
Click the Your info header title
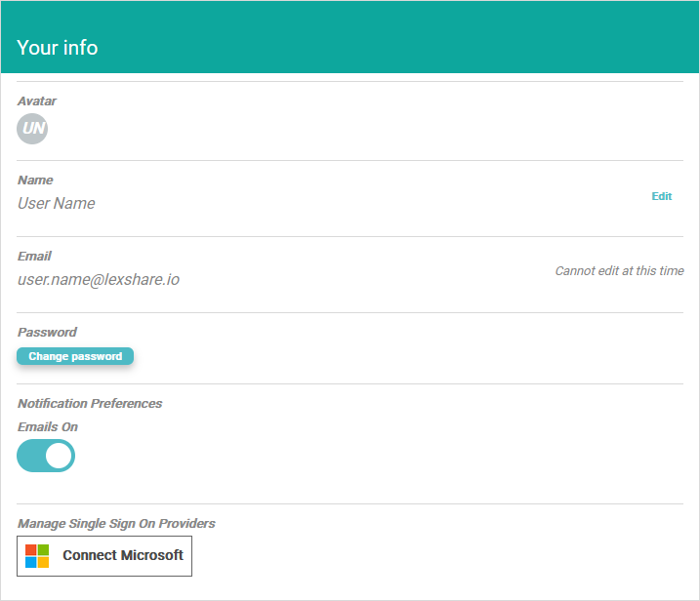[58, 47]
